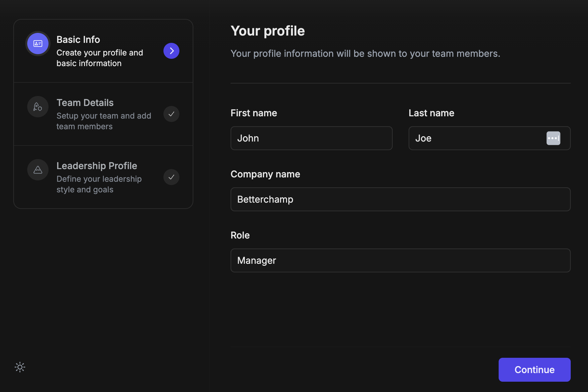Switch to the Team Details step title
This screenshot has height=392, width=588.
click(85, 103)
